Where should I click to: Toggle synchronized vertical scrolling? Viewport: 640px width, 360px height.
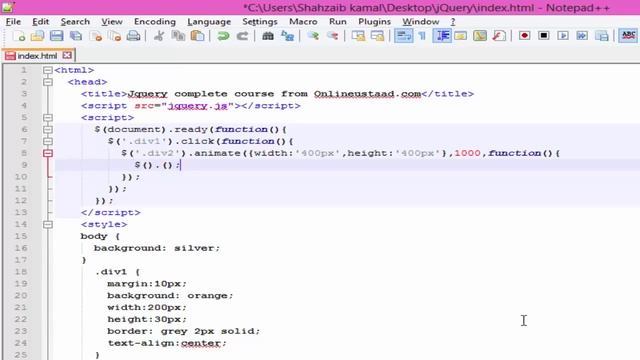click(x=358, y=36)
